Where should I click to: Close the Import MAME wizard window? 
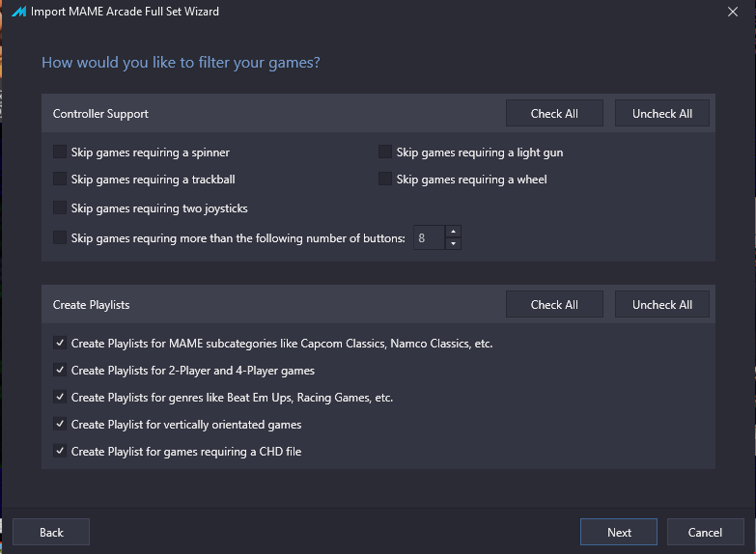733,12
